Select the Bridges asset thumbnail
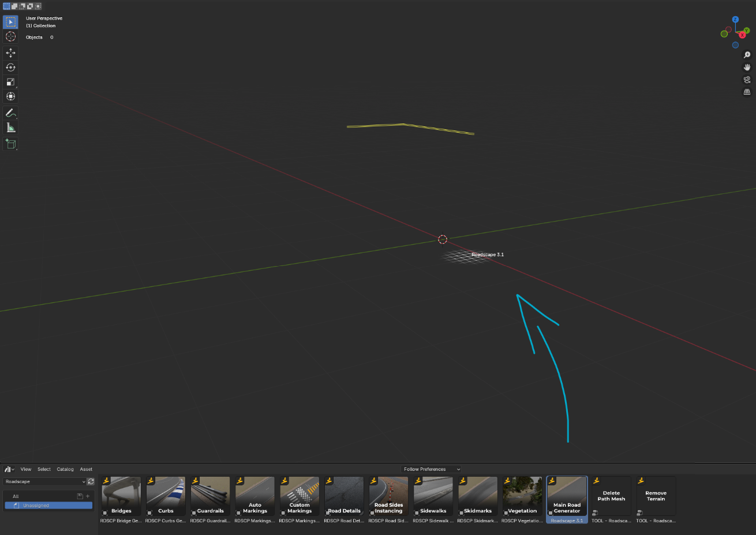Viewport: 756px width, 535px height. click(x=121, y=496)
